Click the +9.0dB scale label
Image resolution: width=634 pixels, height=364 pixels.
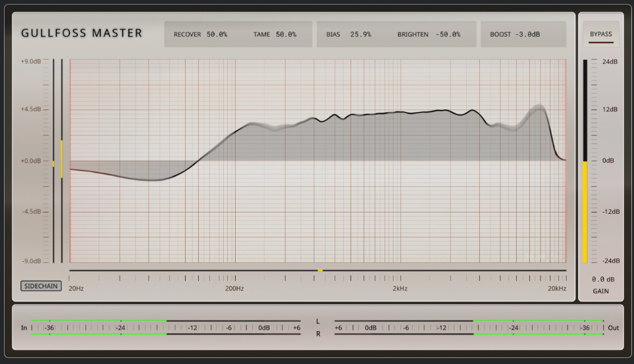(31, 61)
